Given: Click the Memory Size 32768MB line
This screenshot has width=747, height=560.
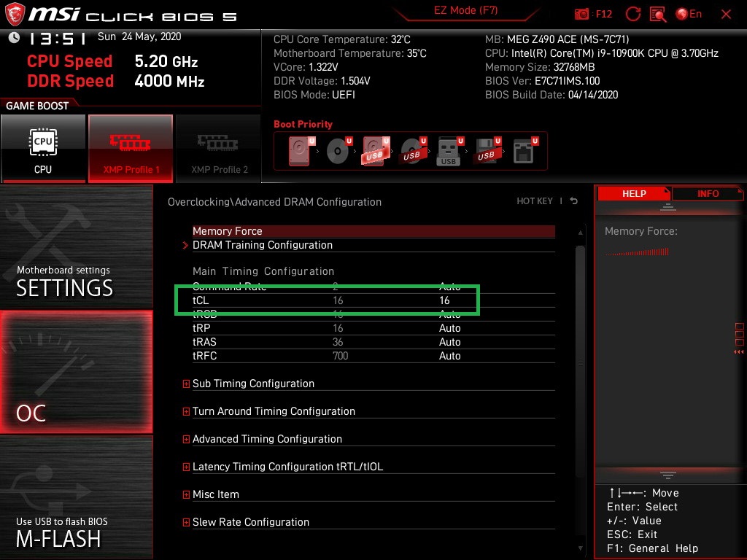Looking at the screenshot, I should 540,67.
